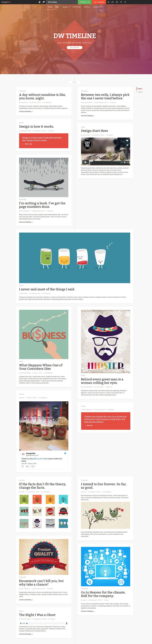Open Vimeo player settings gear
Screen dimensions: 152x644
[125, 162]
